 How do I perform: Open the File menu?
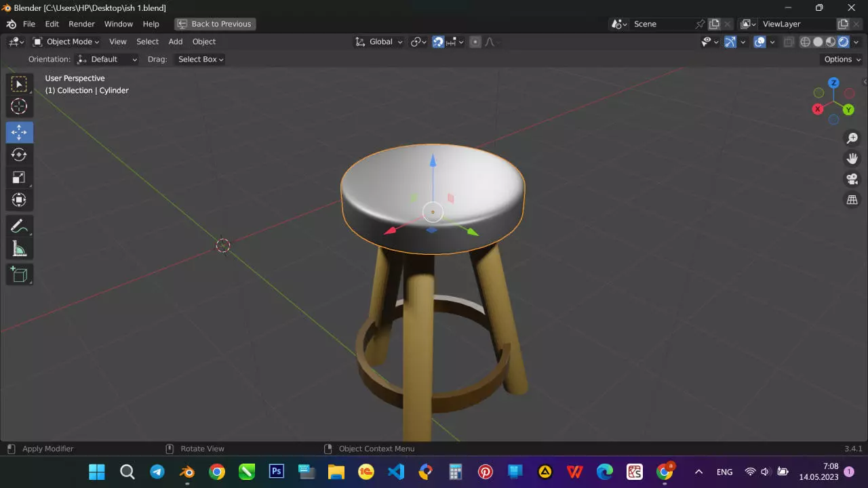29,24
